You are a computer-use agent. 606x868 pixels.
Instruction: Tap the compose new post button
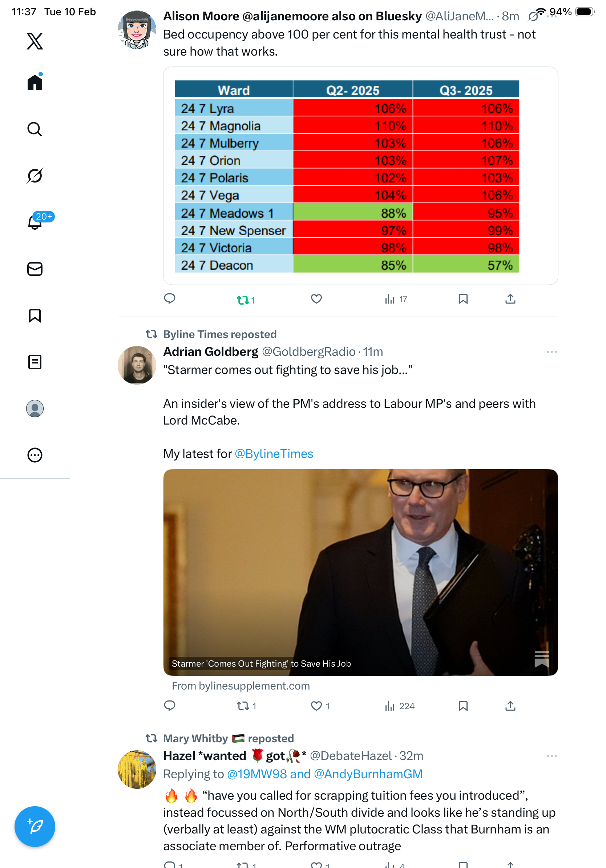[x=35, y=827]
